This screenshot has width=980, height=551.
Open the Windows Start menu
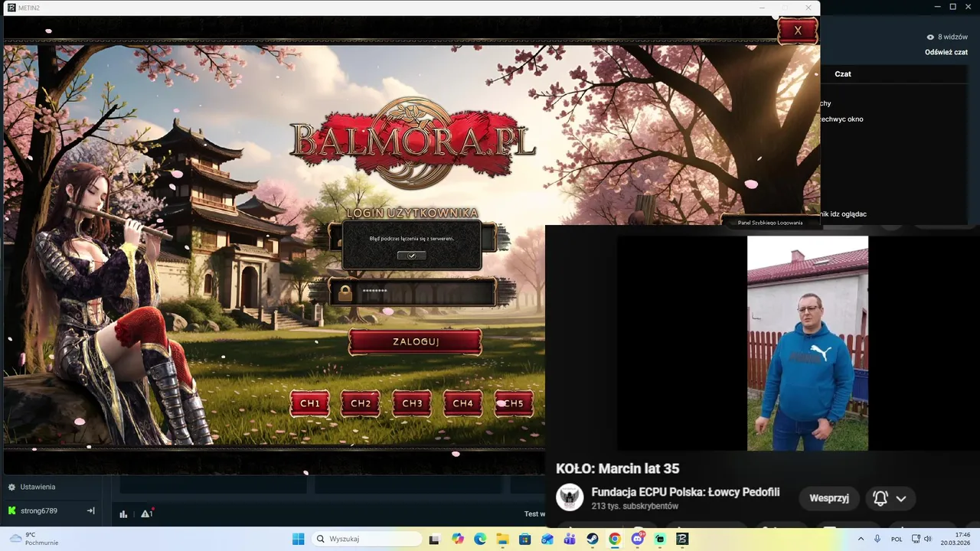click(x=299, y=539)
